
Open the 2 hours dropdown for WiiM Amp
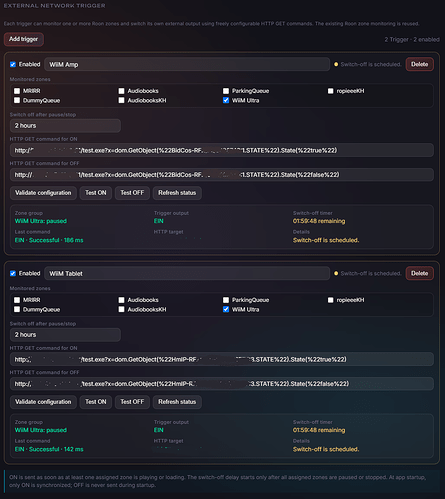click(65, 126)
